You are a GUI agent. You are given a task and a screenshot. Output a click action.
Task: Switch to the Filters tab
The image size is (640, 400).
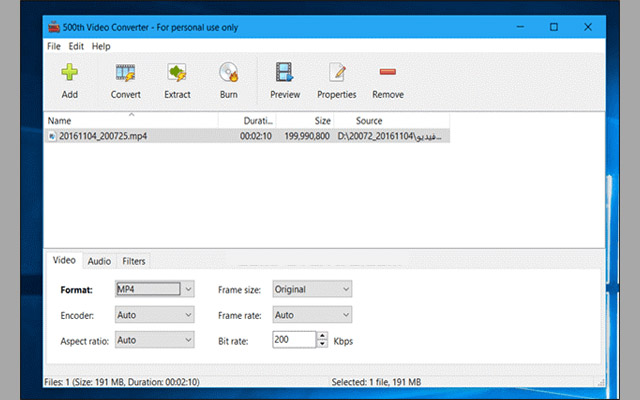133,261
